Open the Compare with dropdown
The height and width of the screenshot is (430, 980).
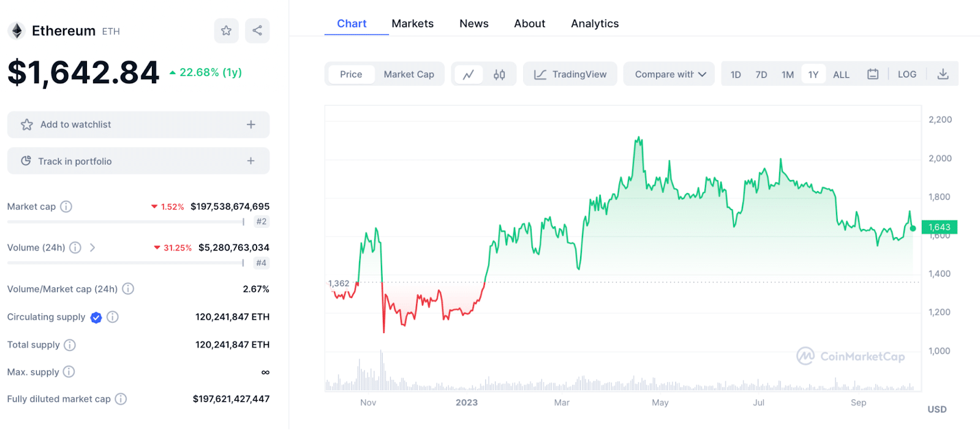tap(668, 74)
